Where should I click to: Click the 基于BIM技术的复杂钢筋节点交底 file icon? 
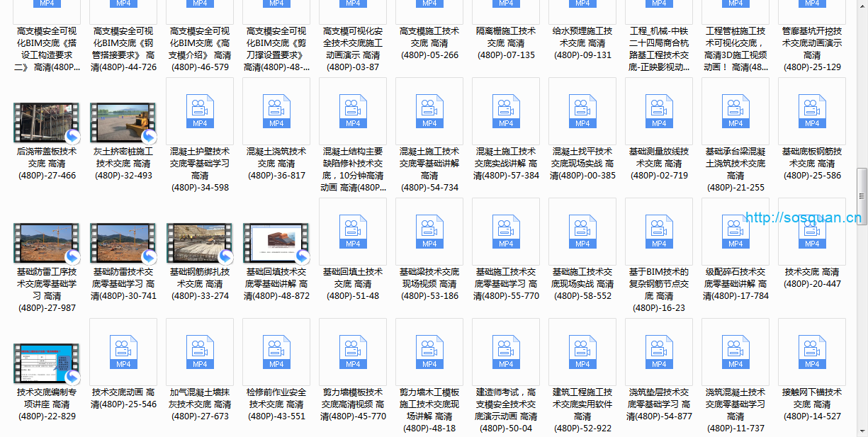pos(659,231)
